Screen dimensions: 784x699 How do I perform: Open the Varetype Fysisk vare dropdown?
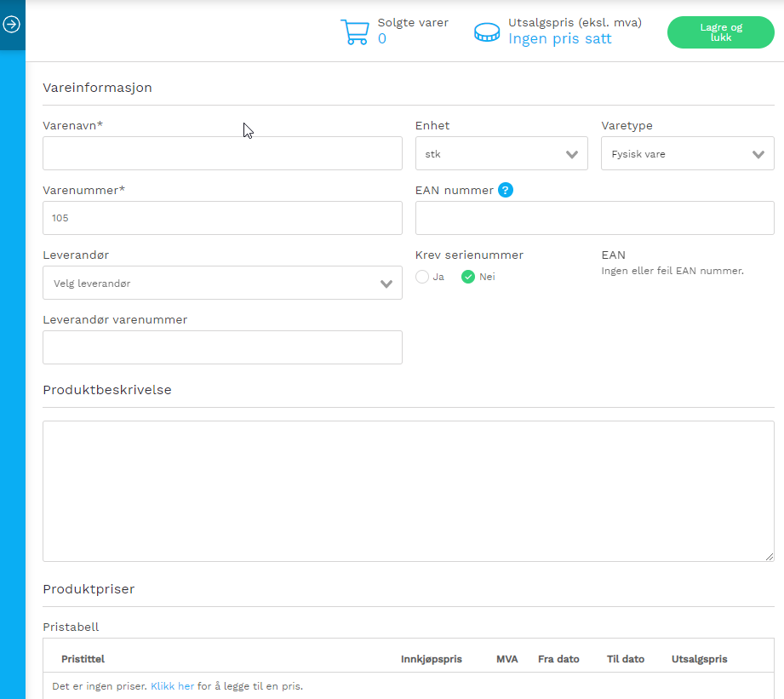click(x=688, y=153)
